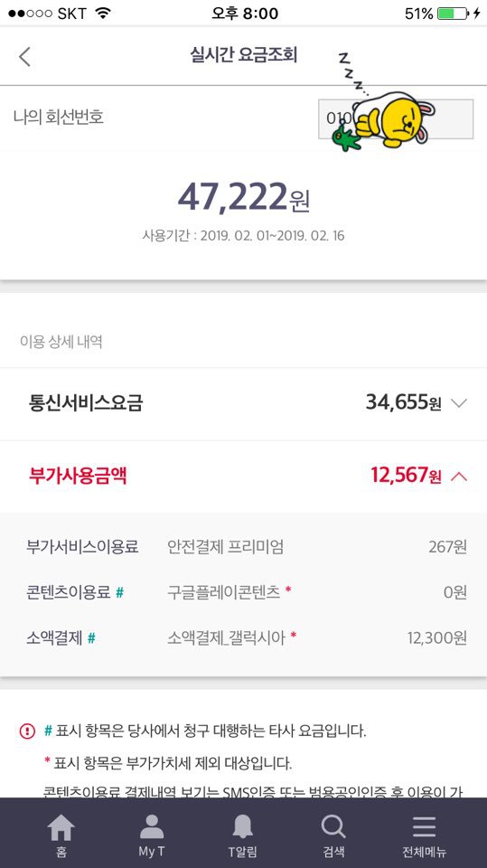Tap the red exclamation notice icon
This screenshot has height=868, width=487.
(27, 731)
